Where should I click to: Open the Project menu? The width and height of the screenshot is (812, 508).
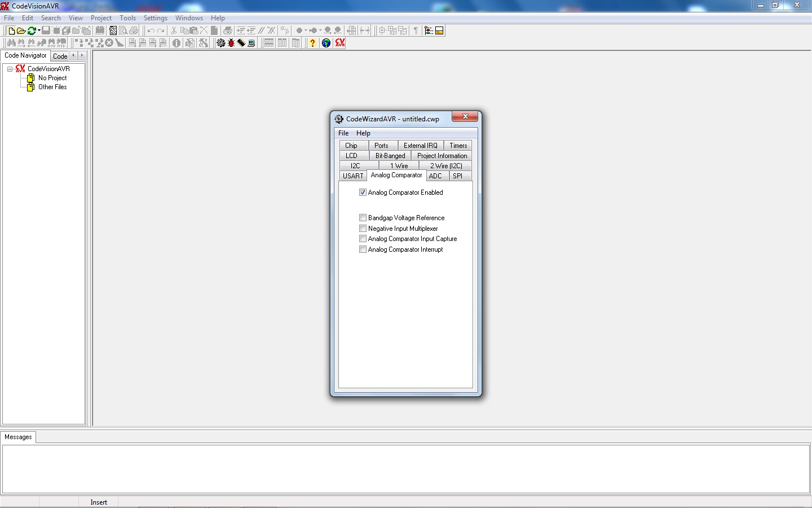(x=101, y=18)
